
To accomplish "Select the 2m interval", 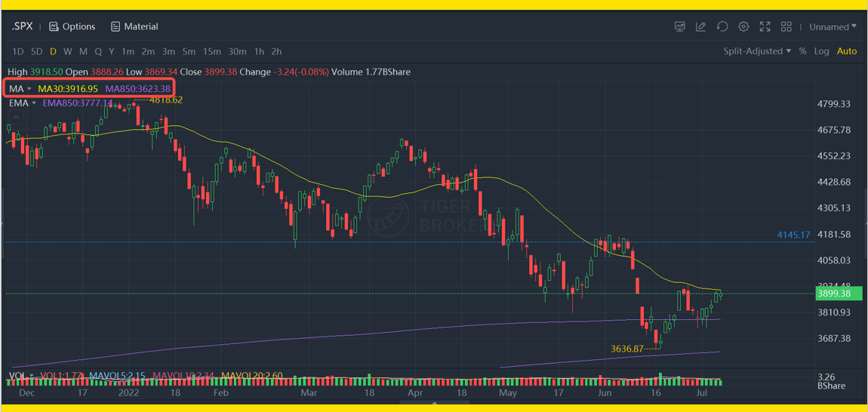I will tap(148, 51).
